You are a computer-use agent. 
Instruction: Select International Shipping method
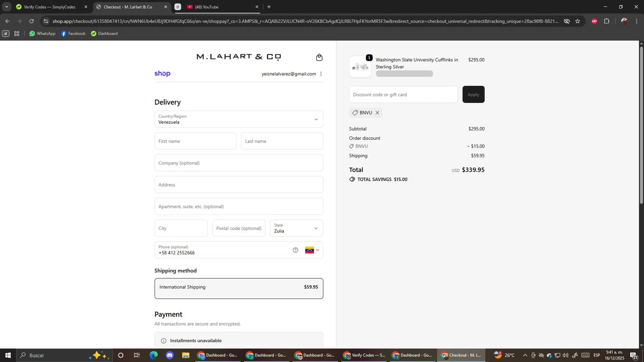tap(239, 289)
